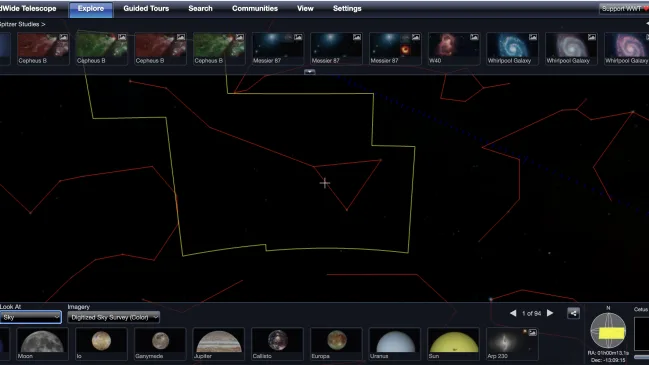Expand the top thumbnail panel with the down arrow
The image size is (649, 365).
click(x=310, y=72)
